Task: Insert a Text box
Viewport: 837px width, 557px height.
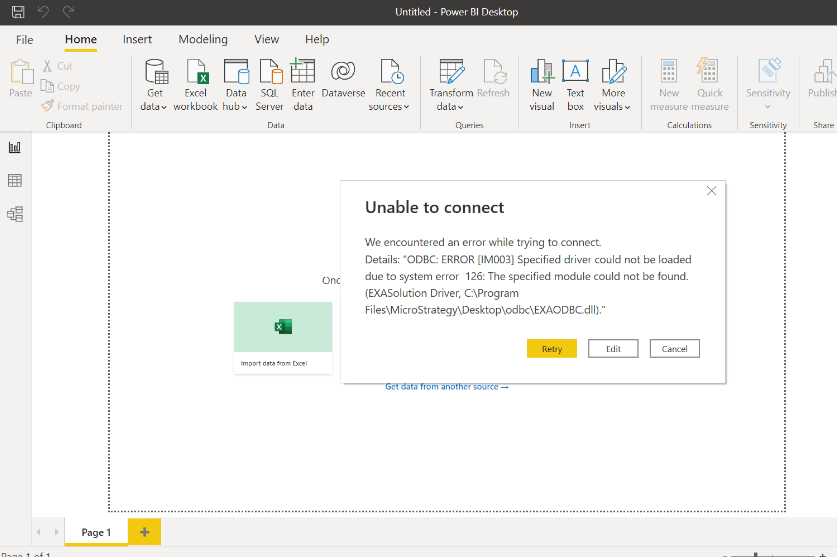Action: click(x=575, y=85)
